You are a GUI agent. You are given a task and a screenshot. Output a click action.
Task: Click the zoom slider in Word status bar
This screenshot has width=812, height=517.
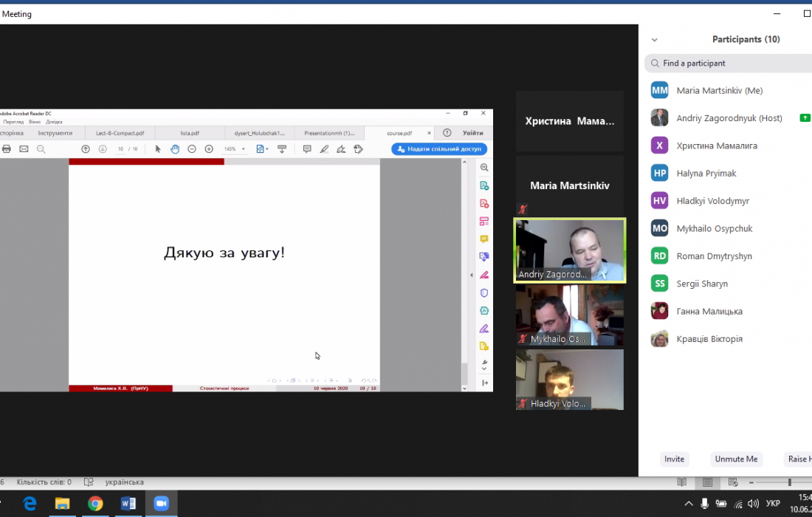[789, 482]
